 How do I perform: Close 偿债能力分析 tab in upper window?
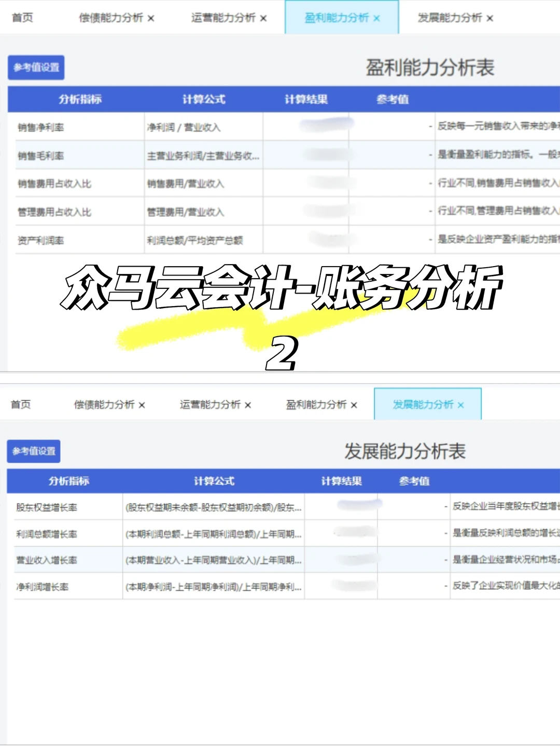click(x=151, y=18)
